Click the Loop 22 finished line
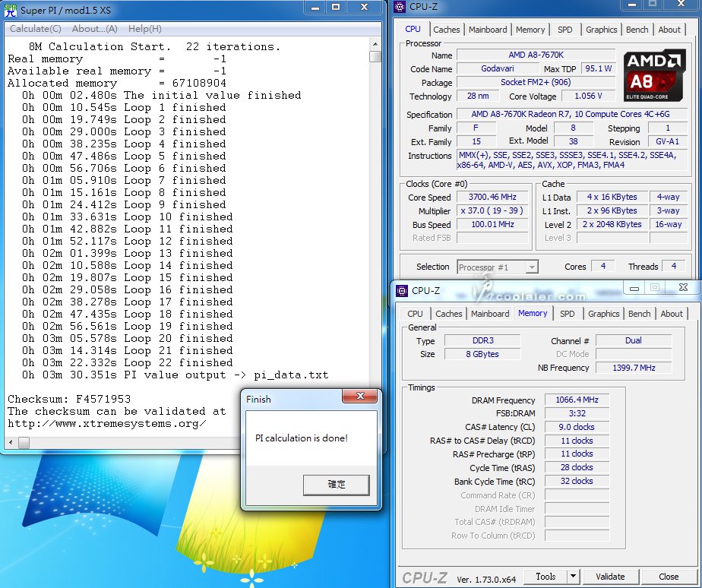This screenshot has height=588, width=702. (128, 362)
